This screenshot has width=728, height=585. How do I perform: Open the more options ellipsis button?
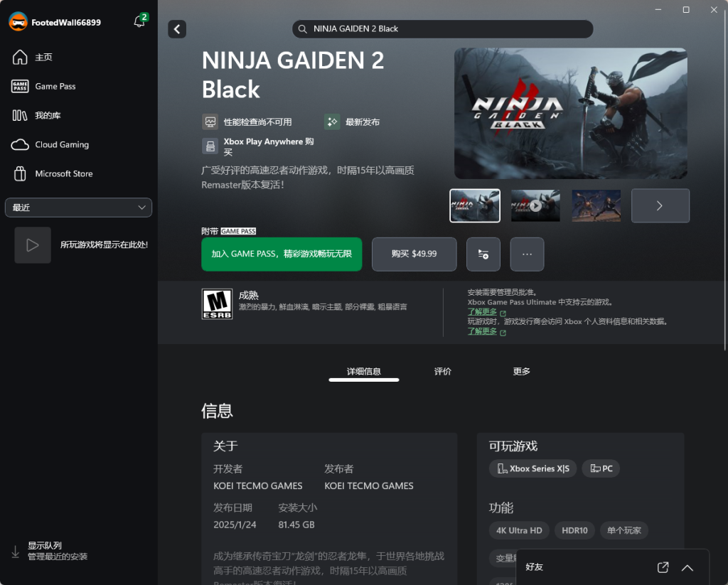click(x=527, y=254)
